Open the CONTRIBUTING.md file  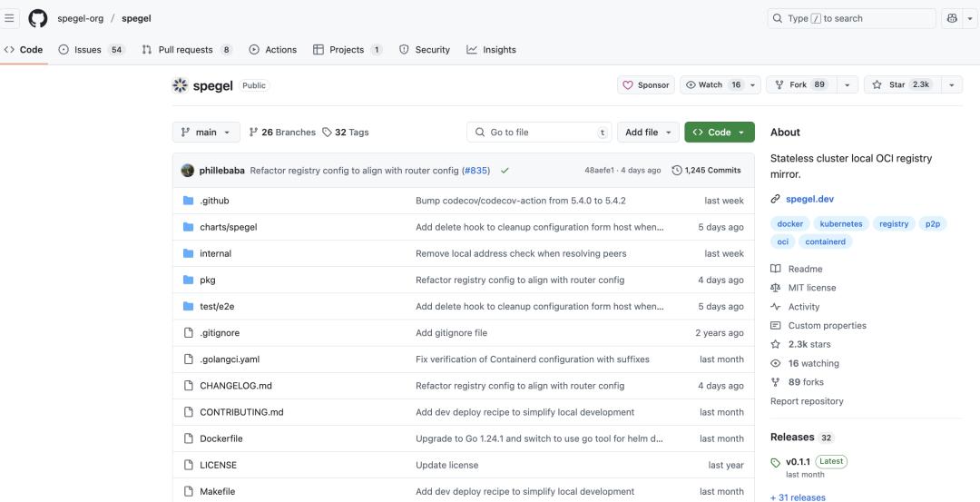point(241,412)
